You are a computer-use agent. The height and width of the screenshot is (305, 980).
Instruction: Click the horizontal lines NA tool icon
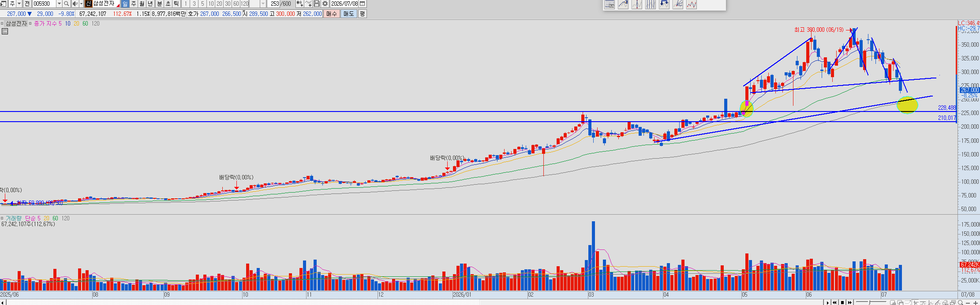[610, 4]
